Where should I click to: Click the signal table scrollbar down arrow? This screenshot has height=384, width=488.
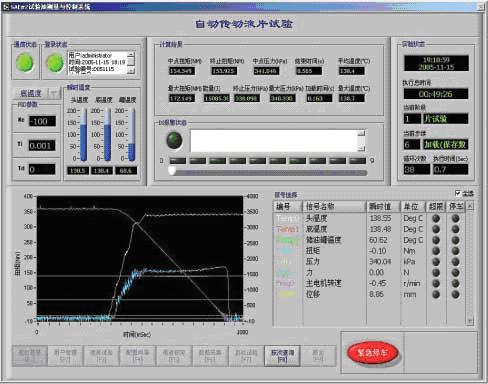(470, 321)
